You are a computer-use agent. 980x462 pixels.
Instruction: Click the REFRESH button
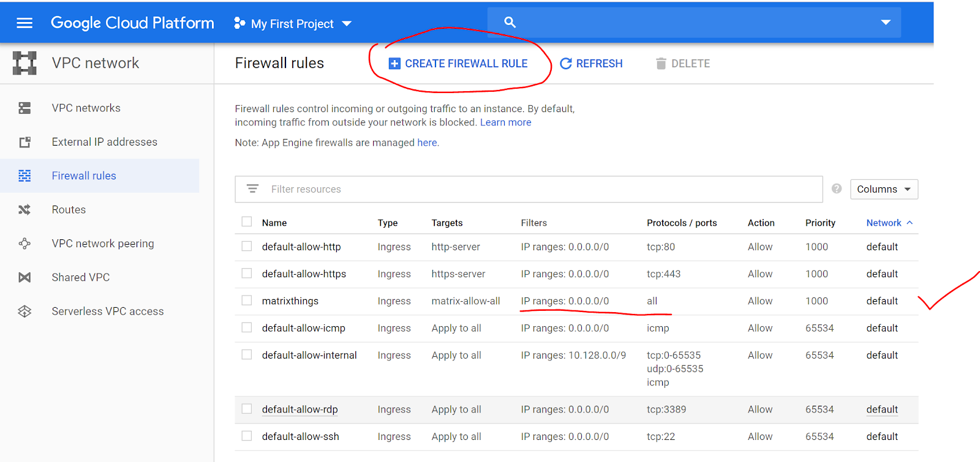pos(592,64)
